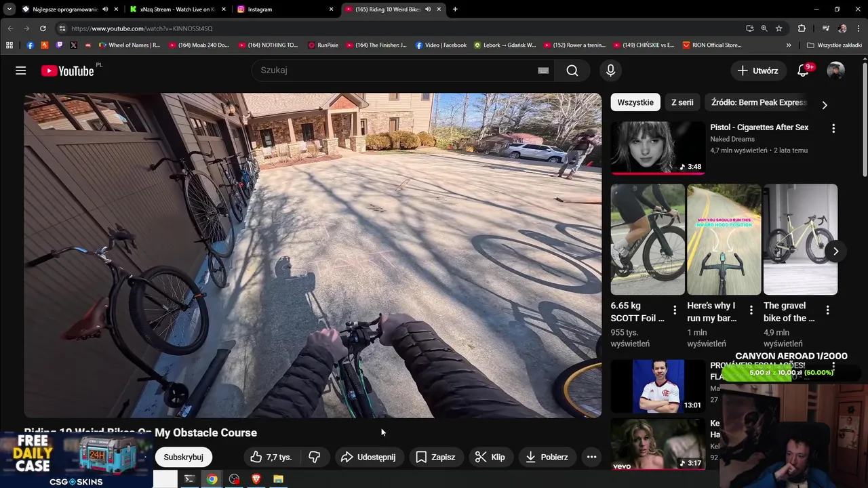Start voice search with microphone
Viewport: 868px width, 488px height.
click(610, 70)
